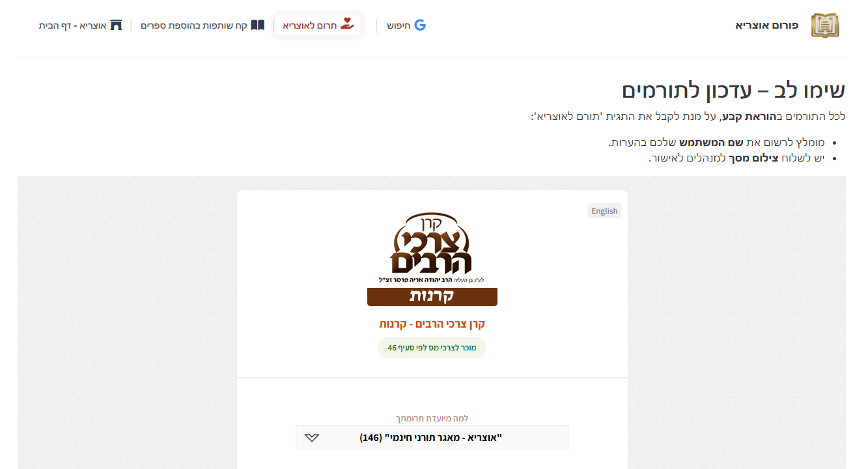The height and width of the screenshot is (469, 868).
Task: Select the 'תרום לאוצריא' nav item
Action: click(318, 25)
